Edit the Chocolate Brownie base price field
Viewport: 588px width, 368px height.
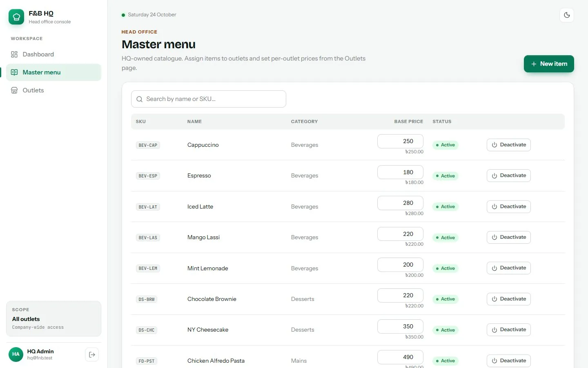point(400,295)
